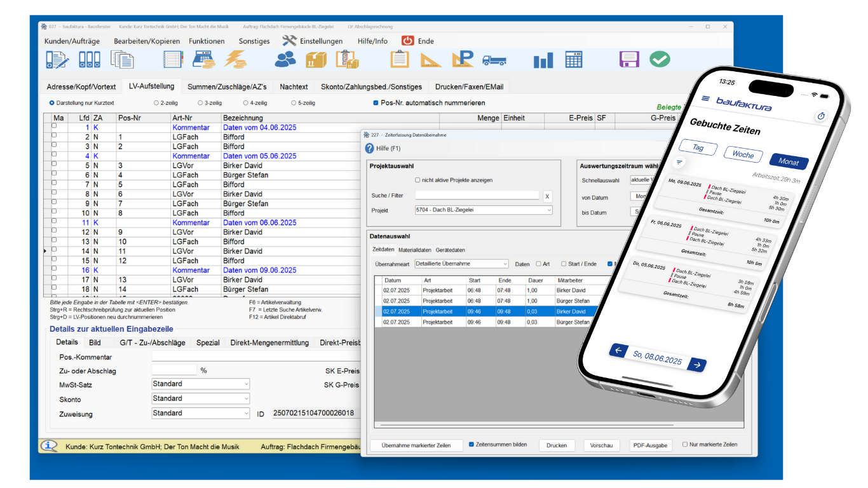Uncheck the 'Zeitensummen bilden' checkbox
This screenshot has width=868, height=488.
point(471,444)
